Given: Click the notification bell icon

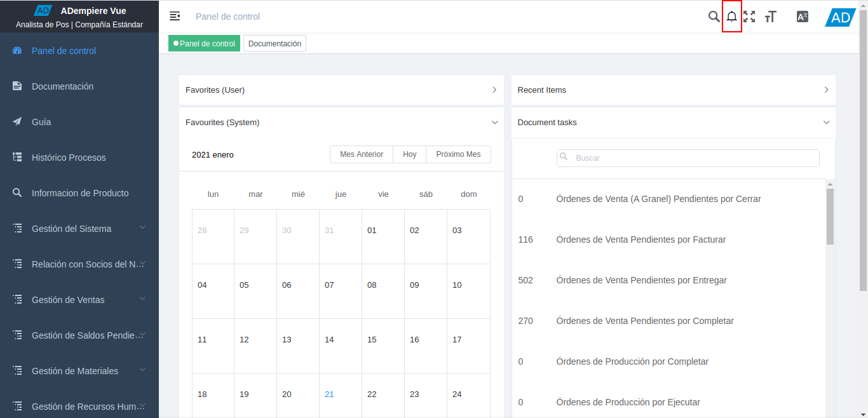Looking at the screenshot, I should click(x=732, y=17).
